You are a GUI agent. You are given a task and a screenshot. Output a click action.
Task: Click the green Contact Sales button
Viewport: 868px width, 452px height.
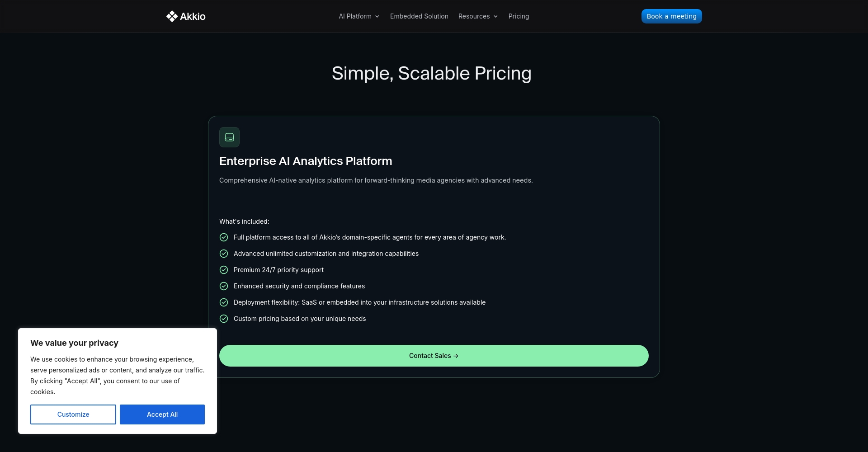(434, 356)
